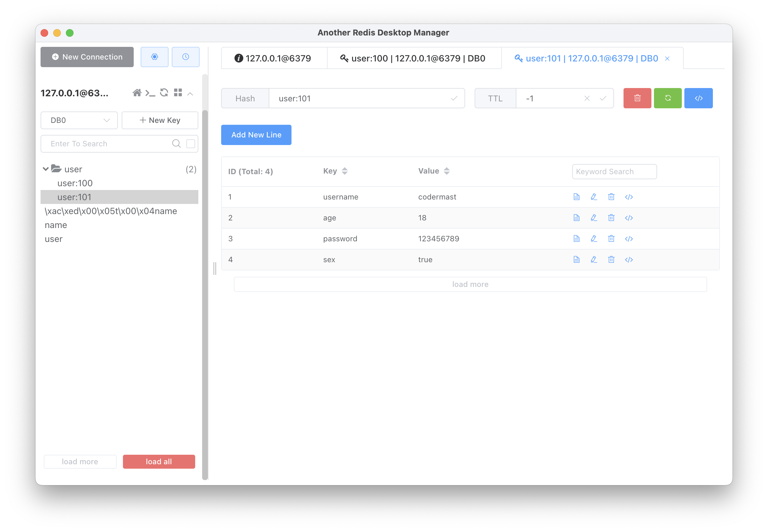
Task: Click the Hash type label
Action: pos(245,98)
